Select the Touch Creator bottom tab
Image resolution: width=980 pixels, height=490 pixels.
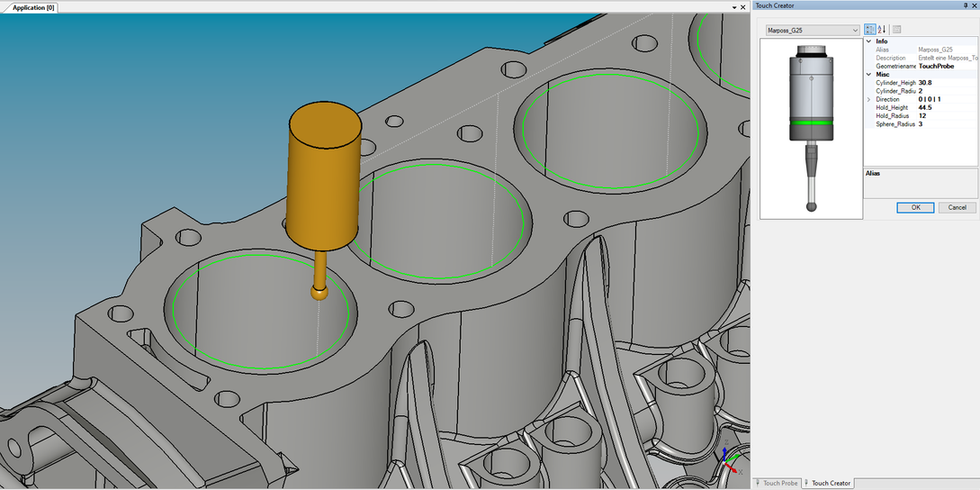(828, 484)
